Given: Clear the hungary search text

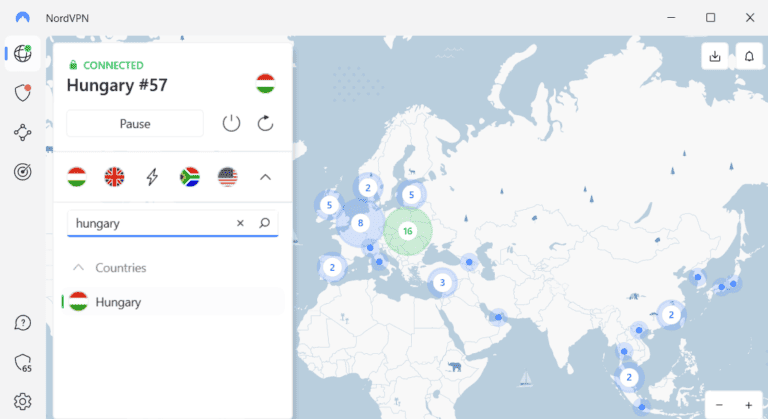Looking at the screenshot, I should (240, 224).
